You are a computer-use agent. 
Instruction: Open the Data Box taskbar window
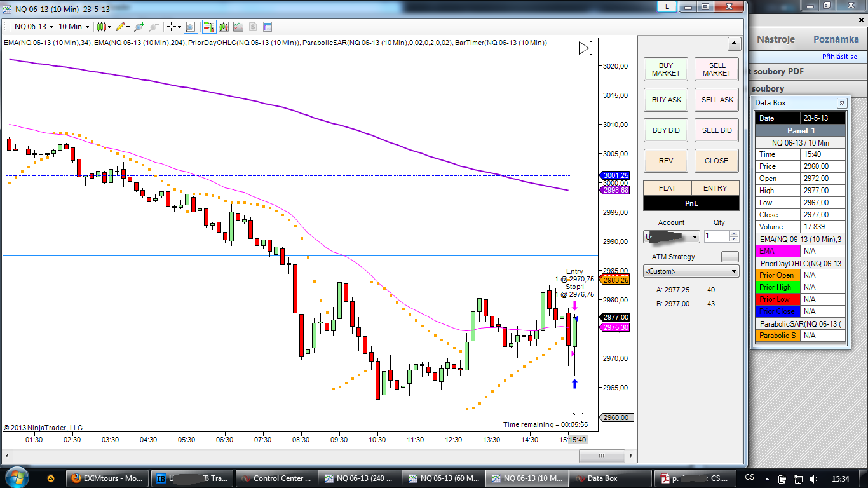tap(611, 478)
